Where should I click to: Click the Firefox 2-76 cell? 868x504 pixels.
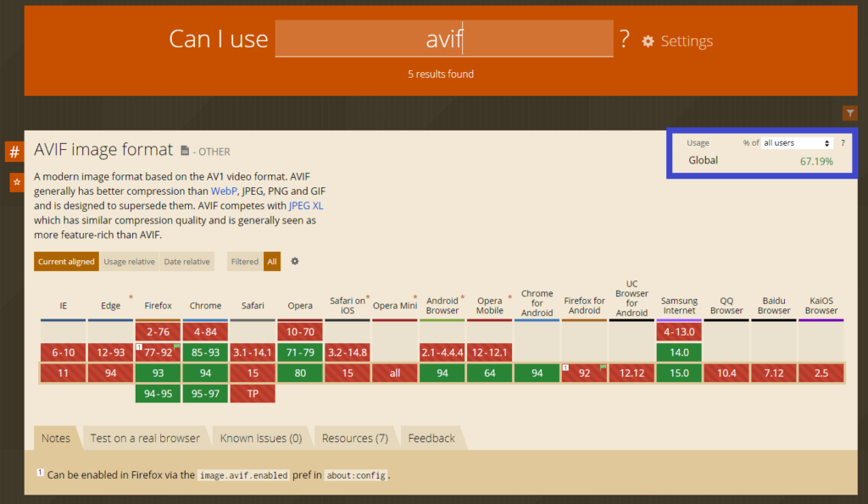[158, 331]
